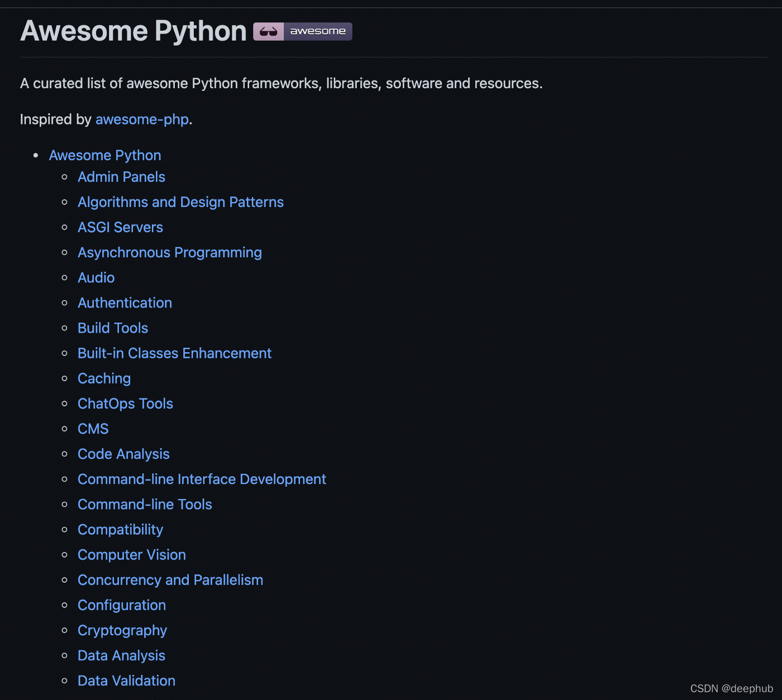This screenshot has height=700, width=782.
Task: Click the Awesome Python page heading
Action: point(133,31)
